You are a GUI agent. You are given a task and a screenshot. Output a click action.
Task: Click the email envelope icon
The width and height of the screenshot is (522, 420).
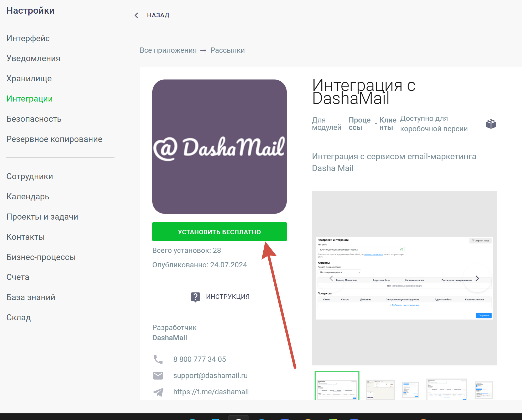[x=158, y=376]
